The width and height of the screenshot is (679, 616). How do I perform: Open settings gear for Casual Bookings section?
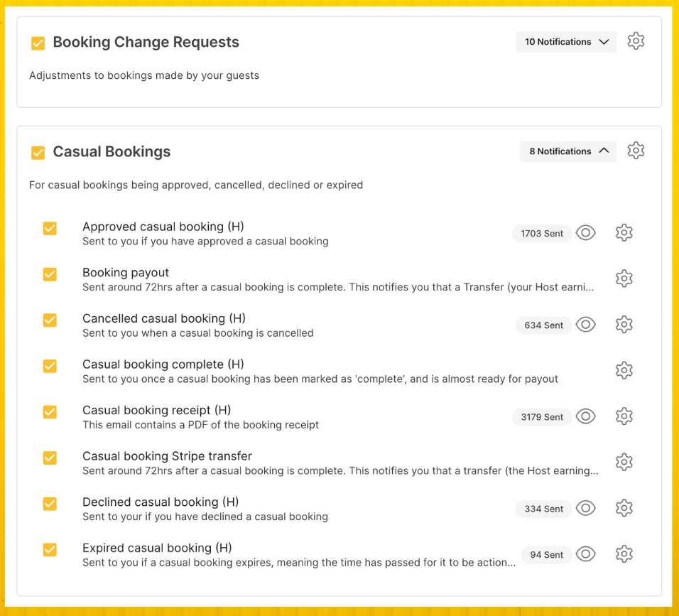pyautogui.click(x=636, y=151)
